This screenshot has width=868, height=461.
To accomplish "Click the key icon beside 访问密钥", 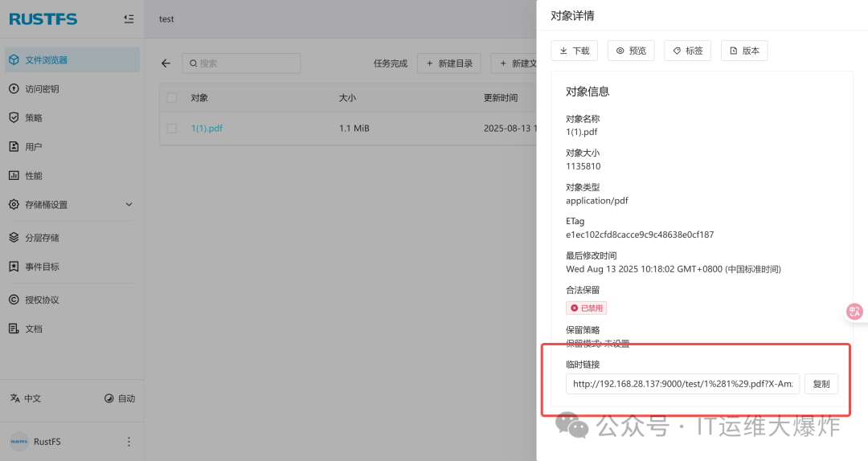I will coord(14,88).
